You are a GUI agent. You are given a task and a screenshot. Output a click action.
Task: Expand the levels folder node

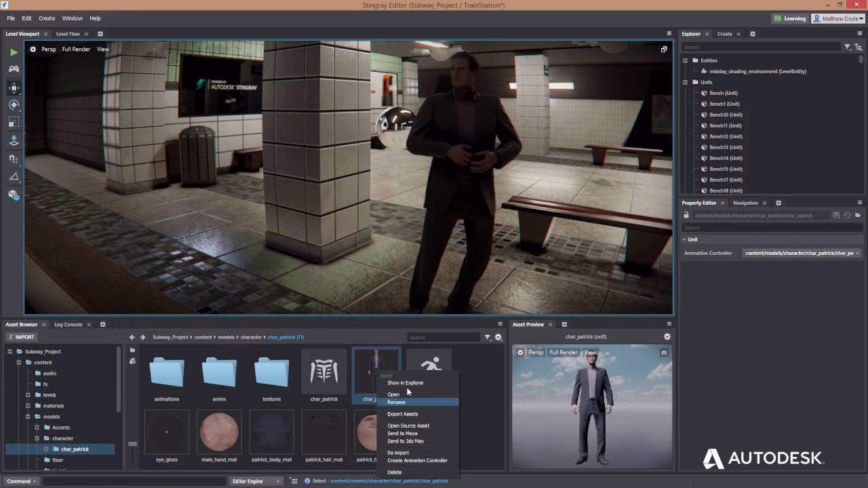pyautogui.click(x=28, y=395)
